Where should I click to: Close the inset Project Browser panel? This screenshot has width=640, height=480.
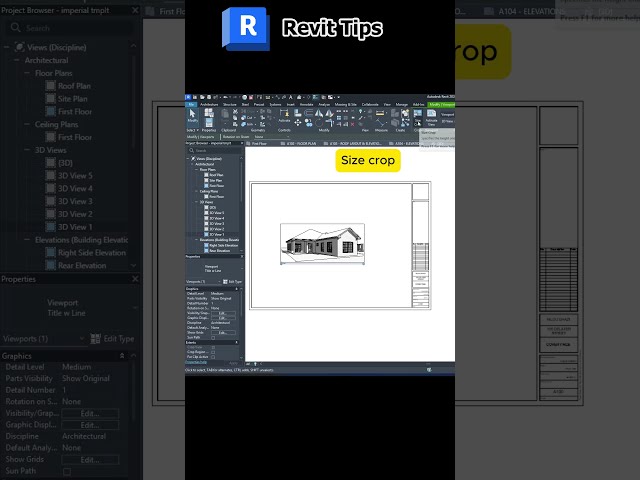tap(242, 143)
